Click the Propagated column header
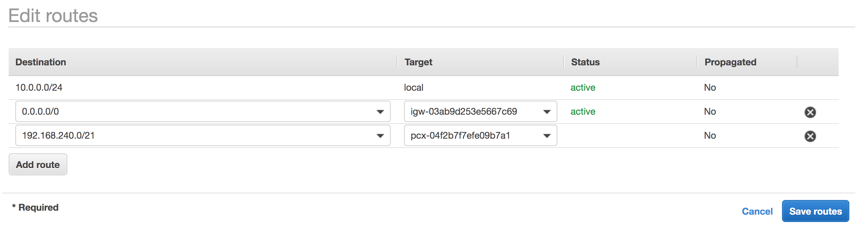The width and height of the screenshot is (868, 230). click(730, 62)
